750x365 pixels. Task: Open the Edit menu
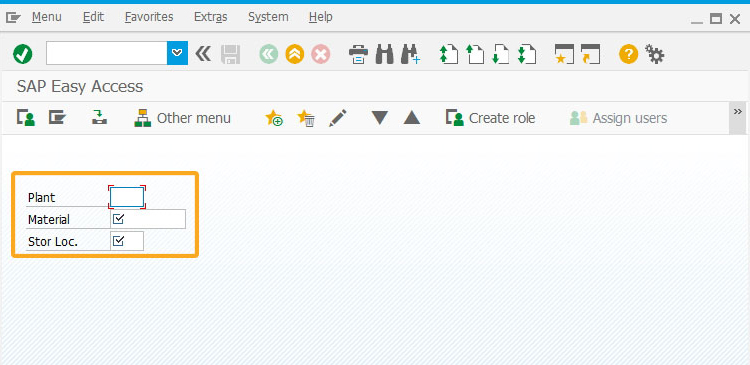(93, 17)
